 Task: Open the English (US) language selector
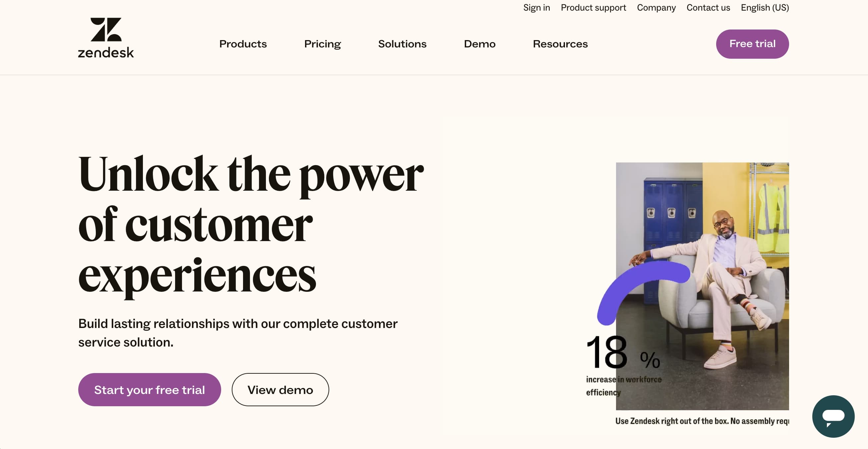click(765, 7)
